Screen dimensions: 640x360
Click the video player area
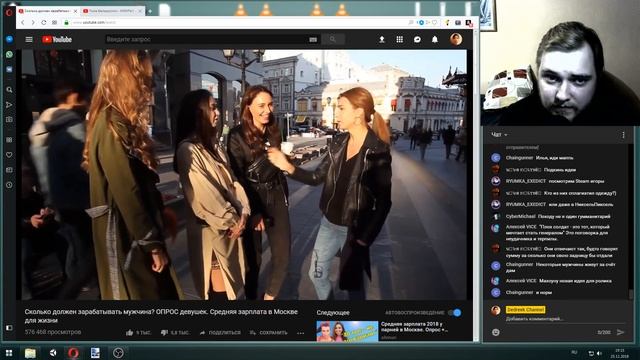click(244, 175)
